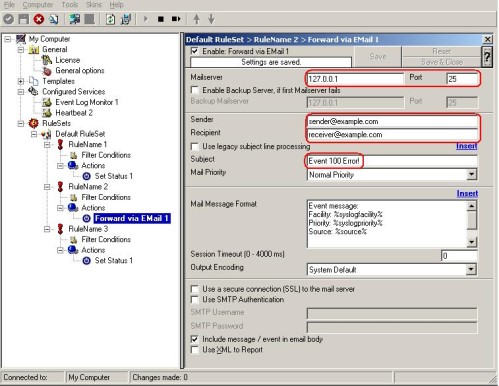This screenshot has height=386, width=499.
Task: Click the black square stop service button
Action: [x=161, y=19]
